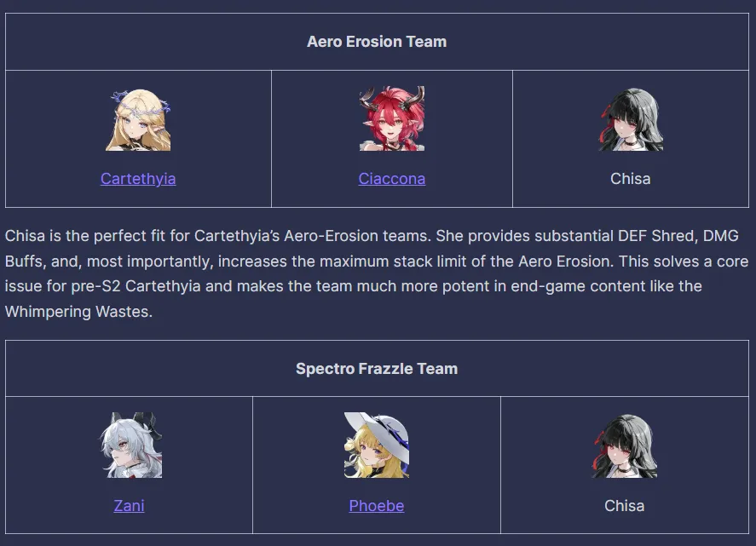Click the words "Whimpering Wastes" in the paragraph
The height and width of the screenshot is (546, 756).
(78, 312)
